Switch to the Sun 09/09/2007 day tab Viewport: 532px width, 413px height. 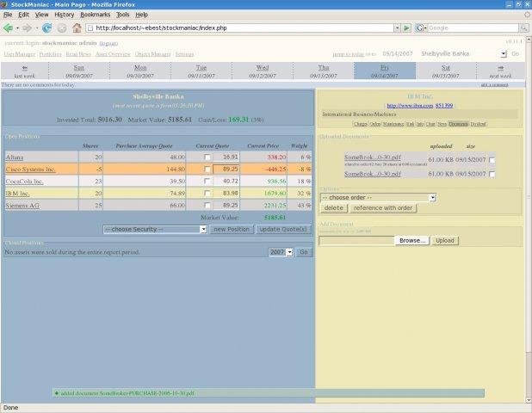pos(79,71)
